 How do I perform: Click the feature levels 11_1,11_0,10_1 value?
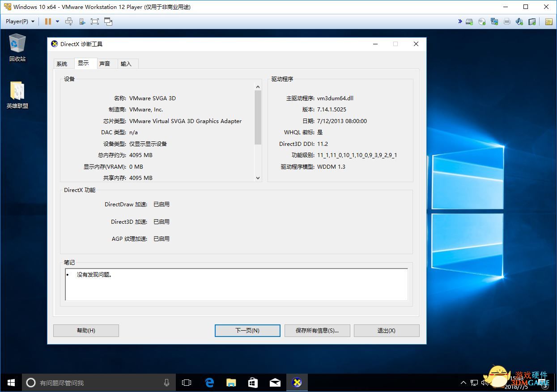pos(357,155)
